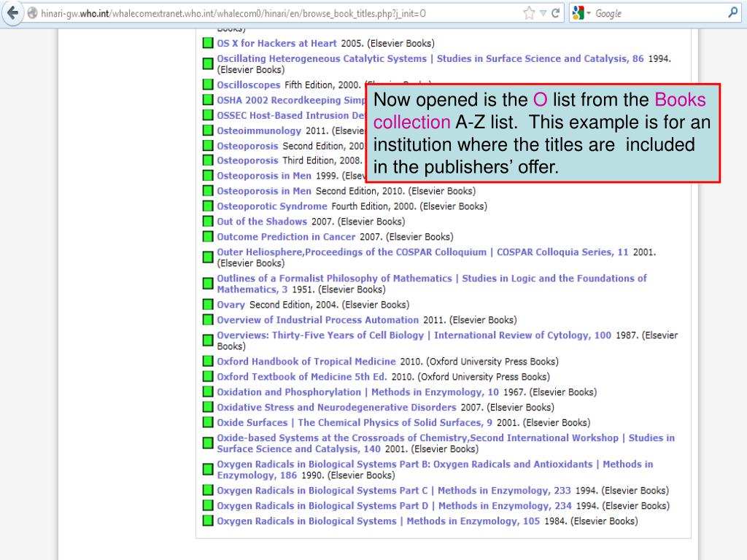Open the search engine selector dropdown arrow

tap(589, 13)
